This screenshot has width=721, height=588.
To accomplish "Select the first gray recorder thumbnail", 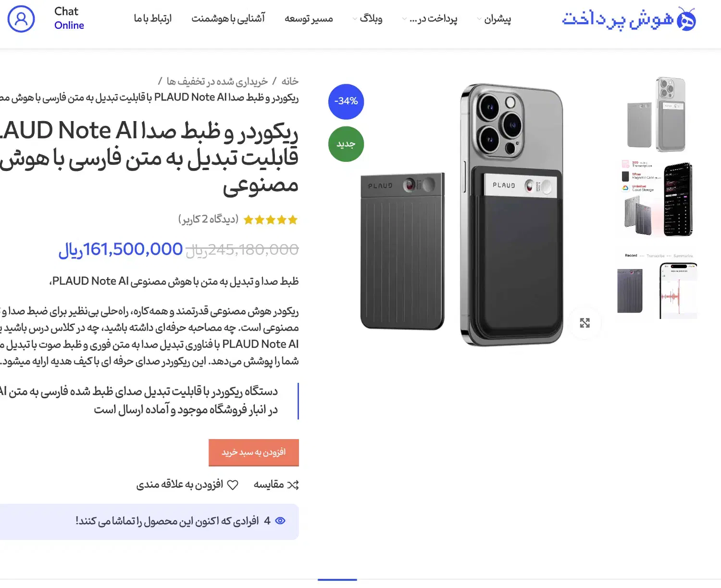I will click(x=657, y=114).
